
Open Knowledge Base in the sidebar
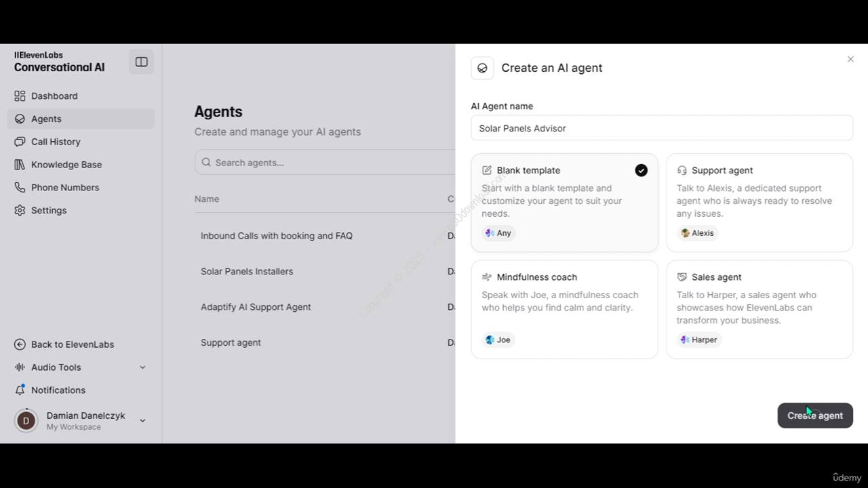point(81,165)
